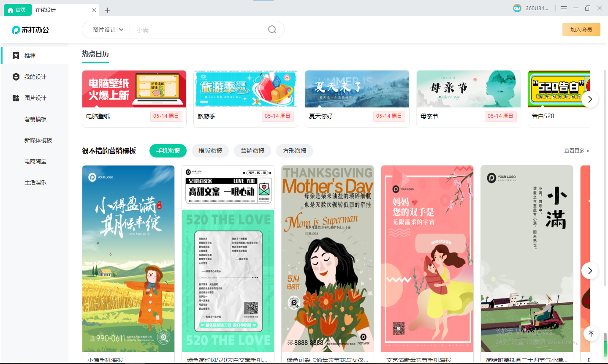Screen dimensions: 608x364
Task: Expand more hot calendar cards via right chevron
Action: (x=590, y=99)
